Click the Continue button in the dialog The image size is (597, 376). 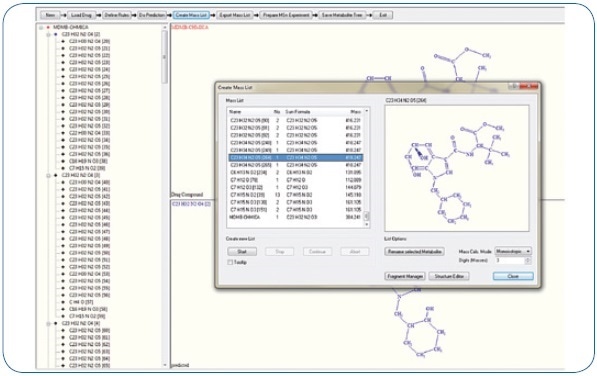[317, 252]
